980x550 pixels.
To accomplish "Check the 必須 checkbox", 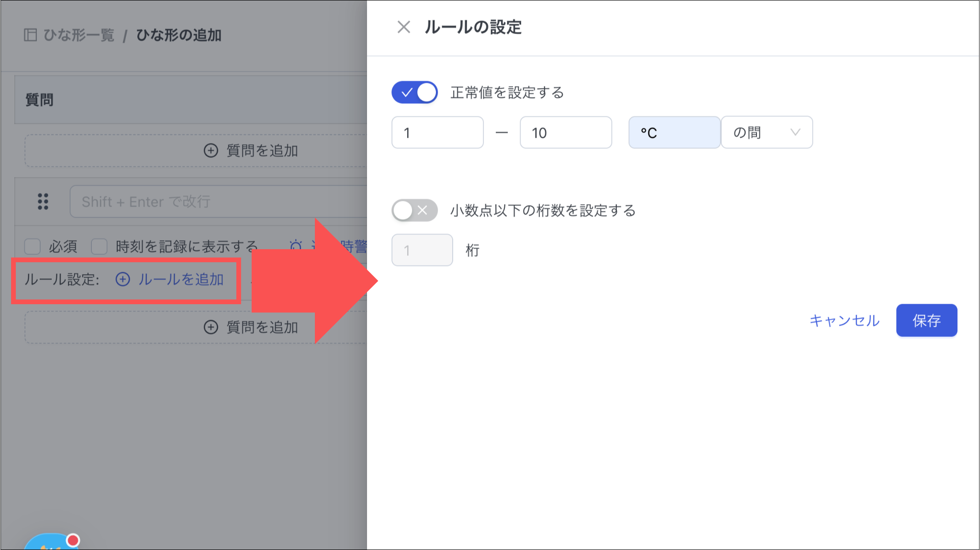I will coord(33,247).
